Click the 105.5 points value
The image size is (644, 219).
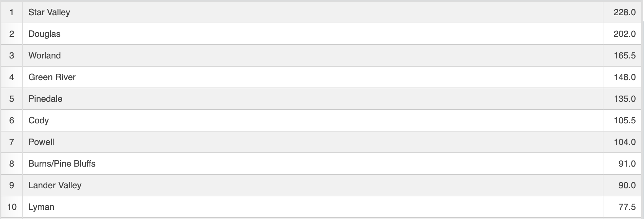pos(624,120)
